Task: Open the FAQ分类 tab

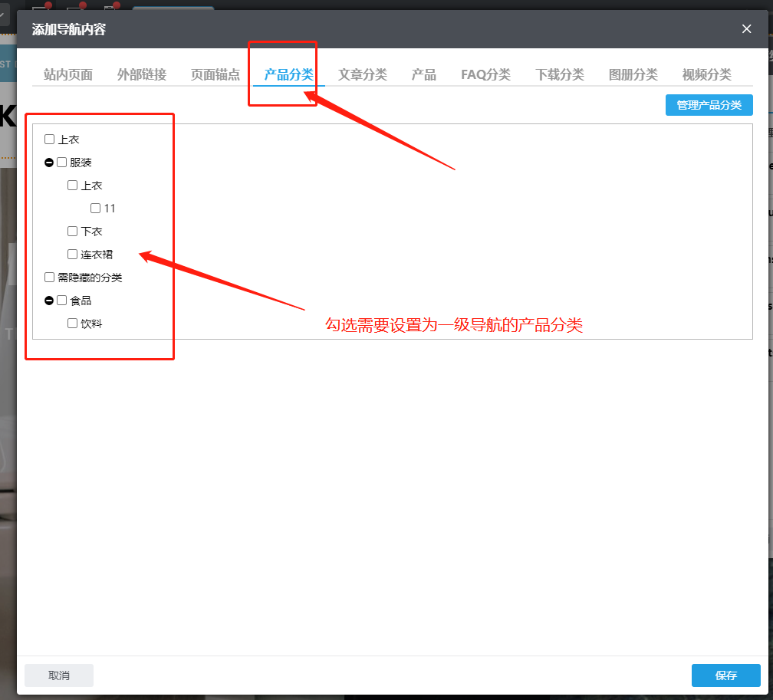Action: click(x=485, y=74)
